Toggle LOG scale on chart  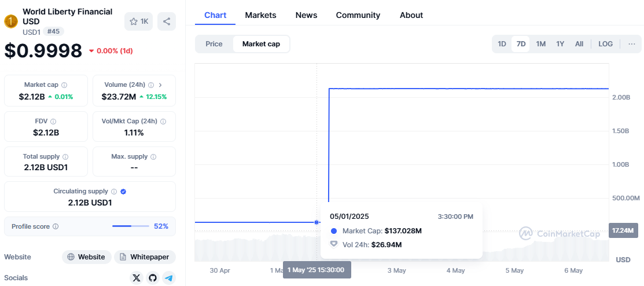[x=605, y=44]
